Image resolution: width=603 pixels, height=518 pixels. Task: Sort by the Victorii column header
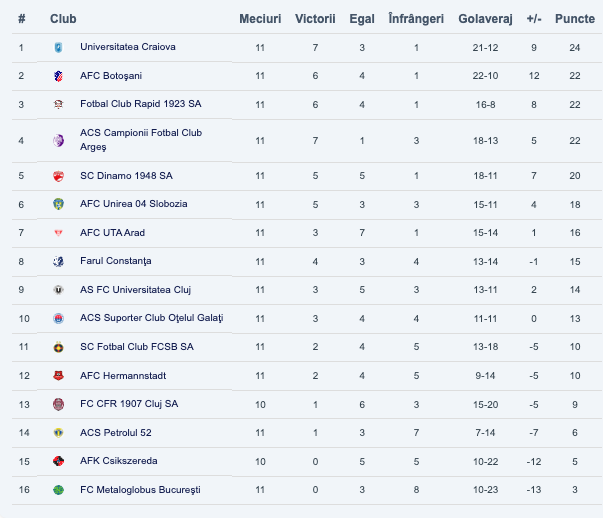coord(315,19)
